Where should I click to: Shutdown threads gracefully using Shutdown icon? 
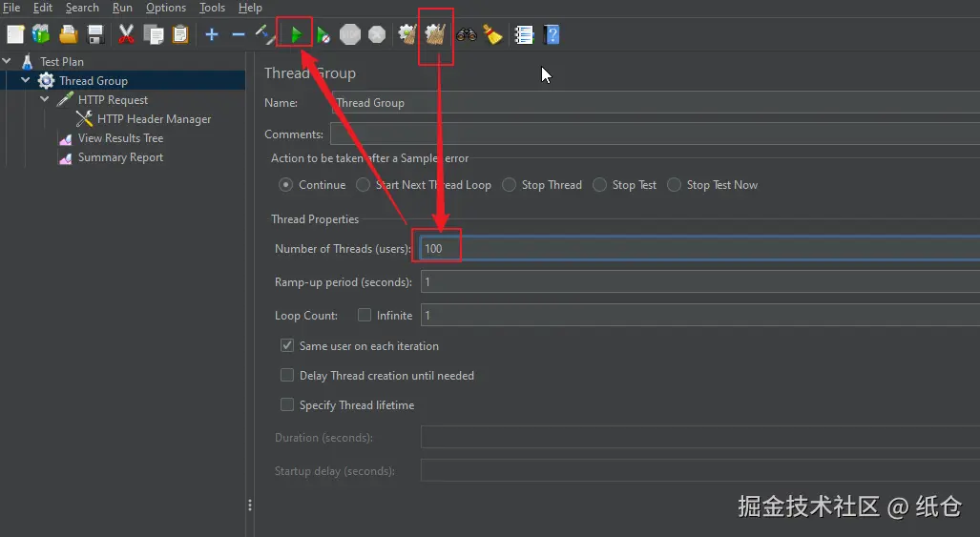click(x=377, y=34)
